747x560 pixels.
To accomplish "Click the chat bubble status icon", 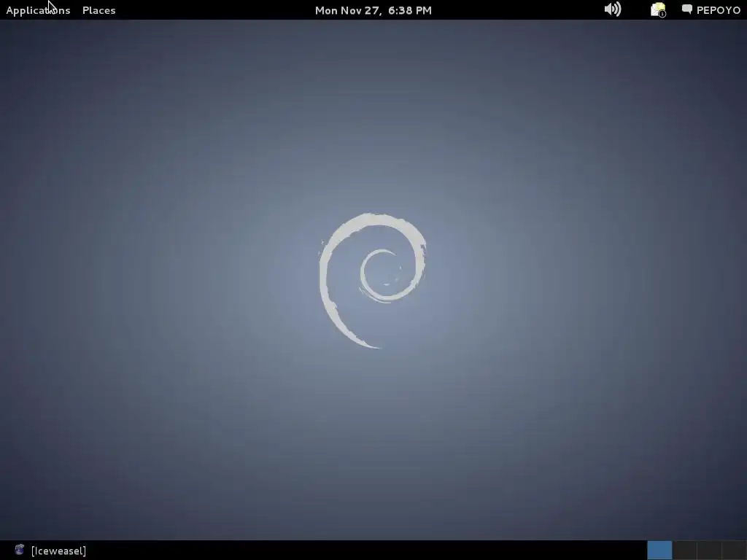I will (x=687, y=9).
